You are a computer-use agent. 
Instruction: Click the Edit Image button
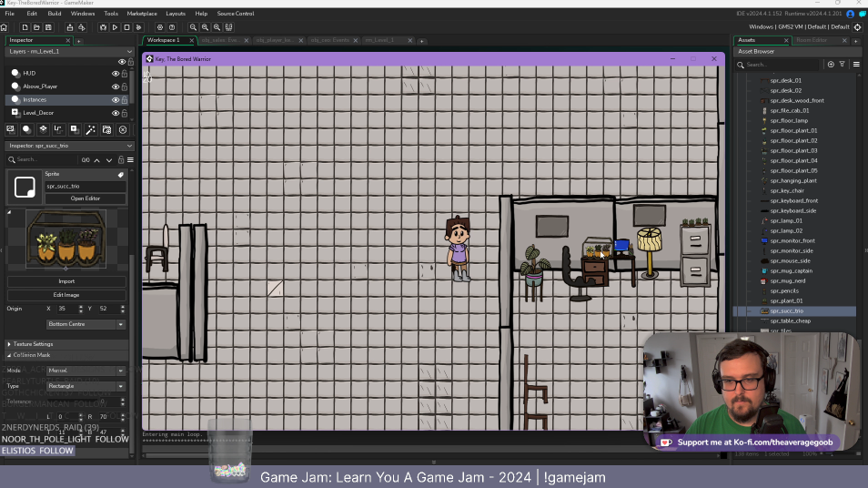pyautogui.click(x=66, y=295)
